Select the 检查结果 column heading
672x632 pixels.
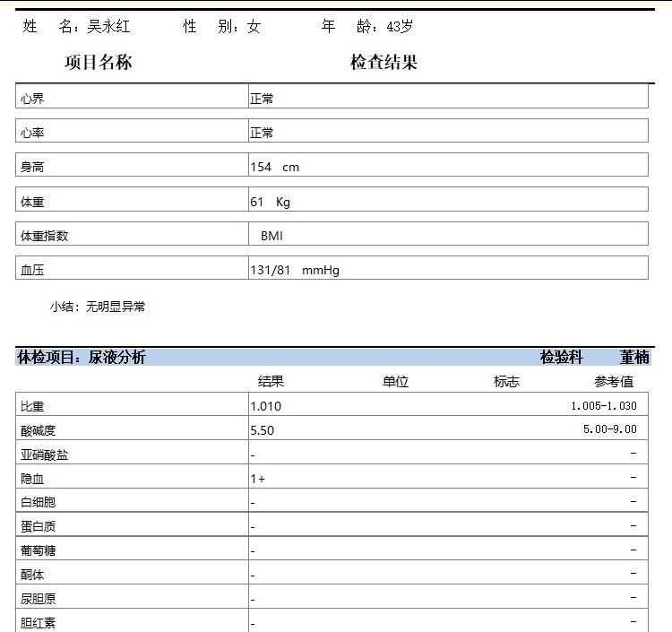click(383, 63)
